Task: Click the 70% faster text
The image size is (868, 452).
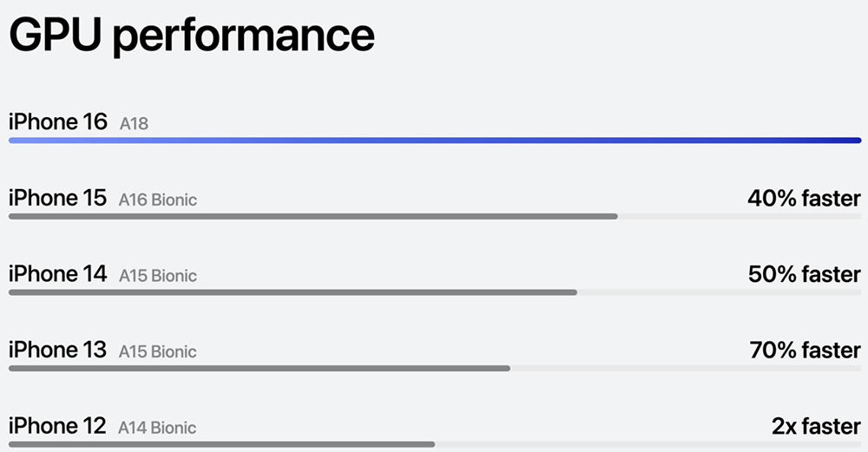Action: (x=805, y=350)
